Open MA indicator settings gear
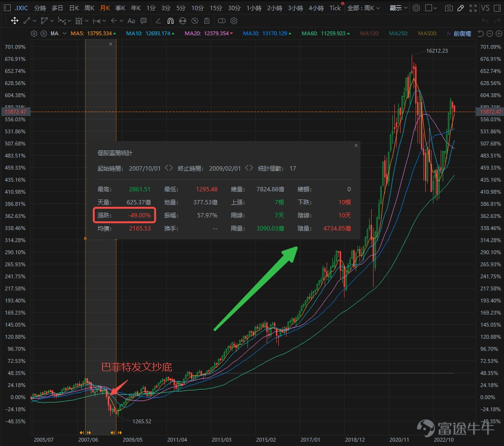Image resolution: width=504 pixels, height=446 pixels. click(34, 33)
